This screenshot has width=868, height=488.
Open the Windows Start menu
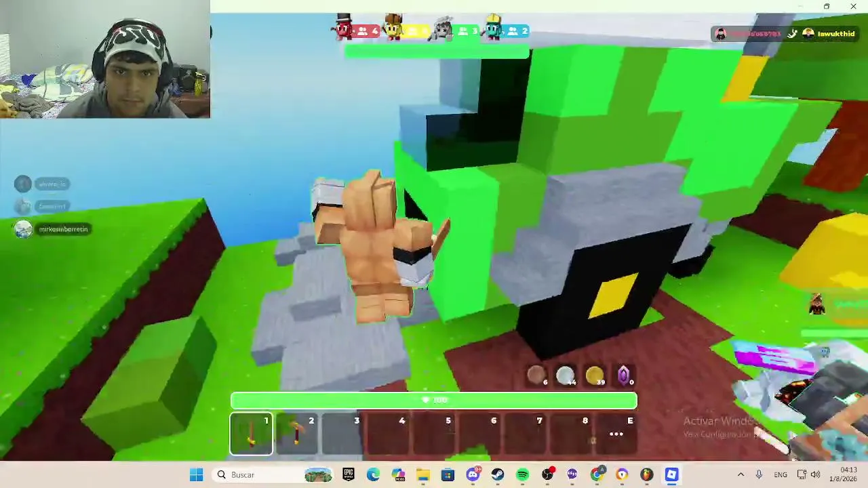[x=197, y=475]
